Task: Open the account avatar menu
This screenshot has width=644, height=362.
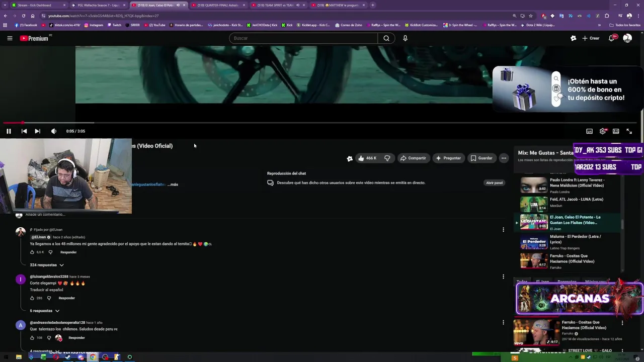Action: coord(627,38)
